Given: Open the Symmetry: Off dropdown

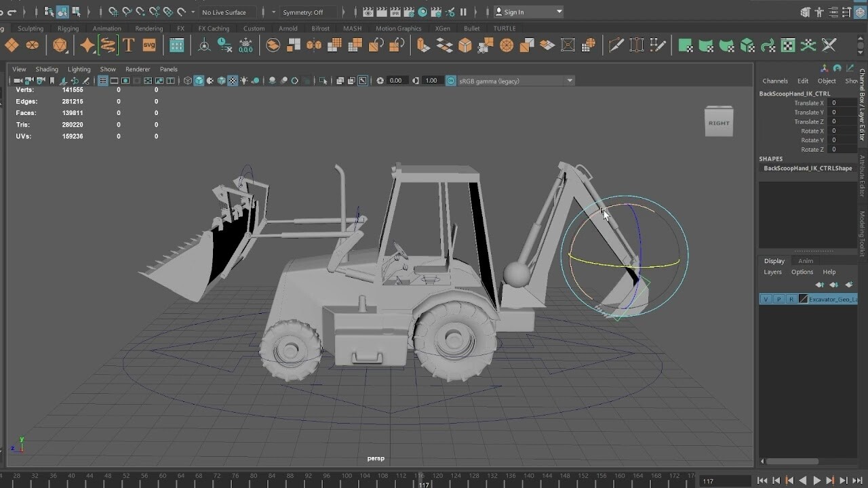Looking at the screenshot, I should pyautogui.click(x=309, y=12).
